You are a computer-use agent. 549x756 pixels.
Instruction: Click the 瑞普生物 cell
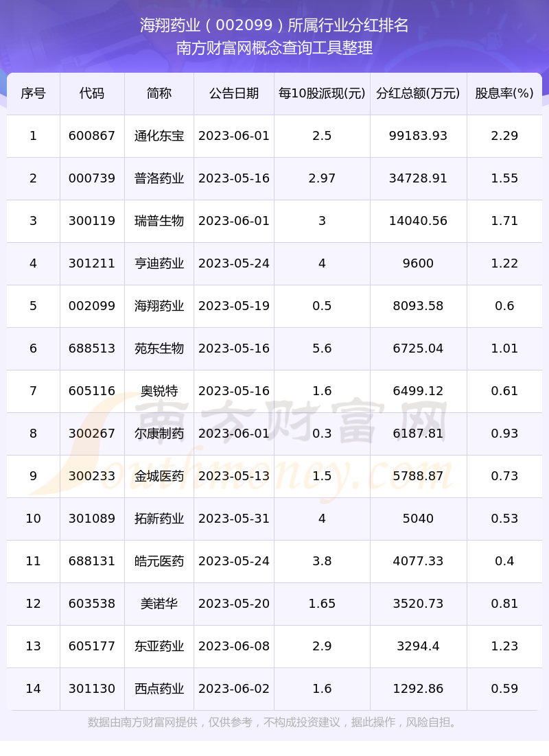pos(159,221)
